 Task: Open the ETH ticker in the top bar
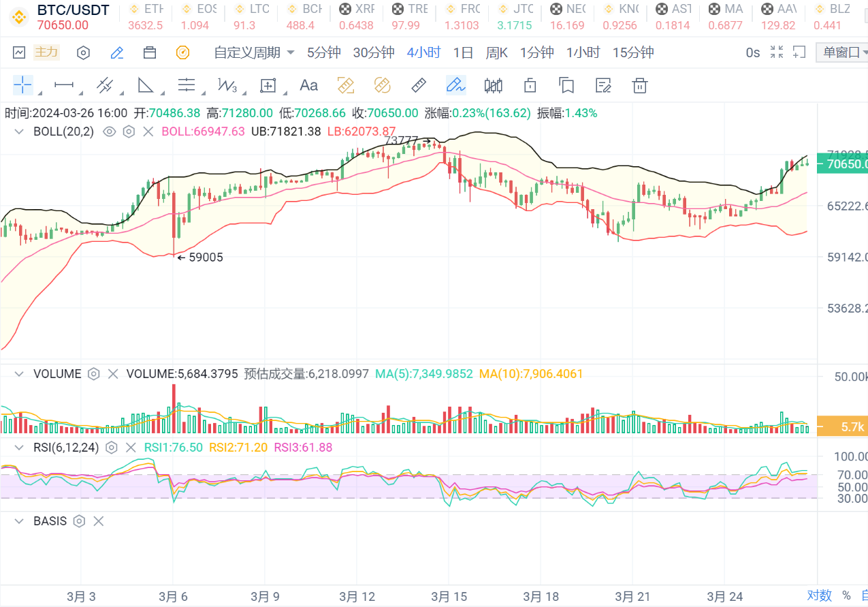pyautogui.click(x=146, y=17)
